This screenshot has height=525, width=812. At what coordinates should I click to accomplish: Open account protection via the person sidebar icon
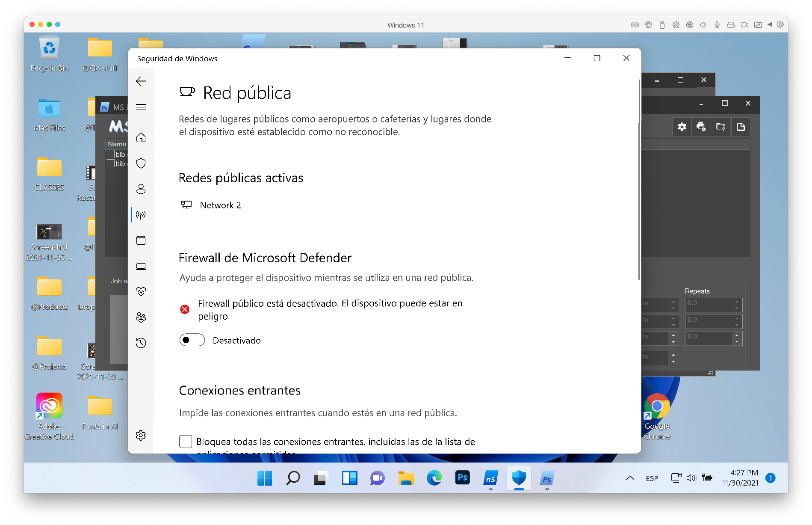[141, 189]
